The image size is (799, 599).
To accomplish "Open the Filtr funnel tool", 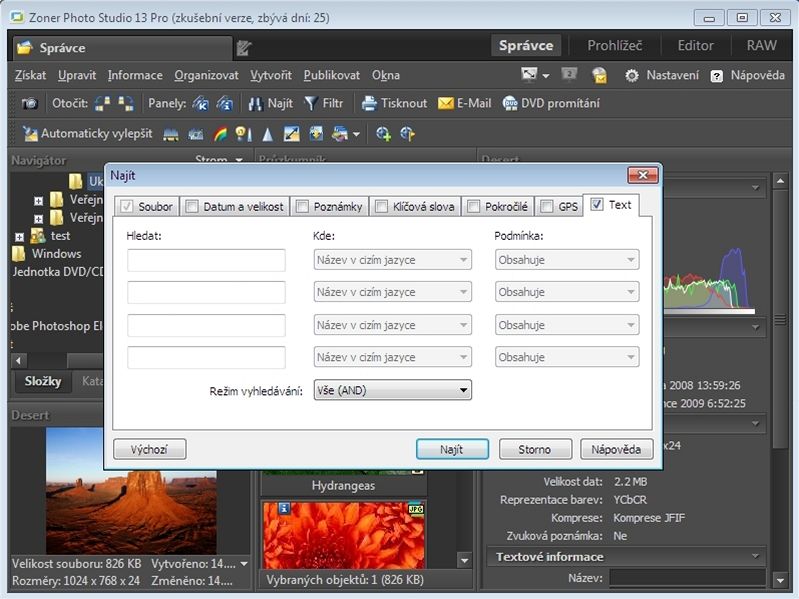I will (310, 103).
